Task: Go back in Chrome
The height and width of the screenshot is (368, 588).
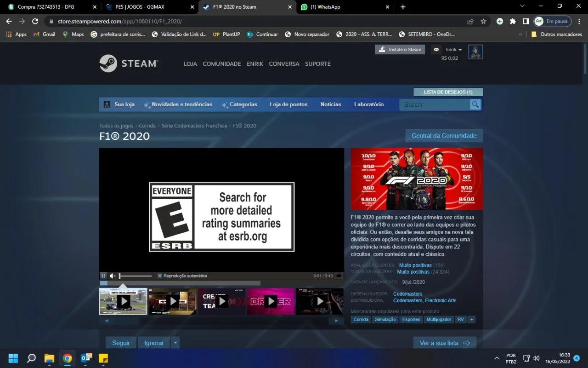Action: 9,21
